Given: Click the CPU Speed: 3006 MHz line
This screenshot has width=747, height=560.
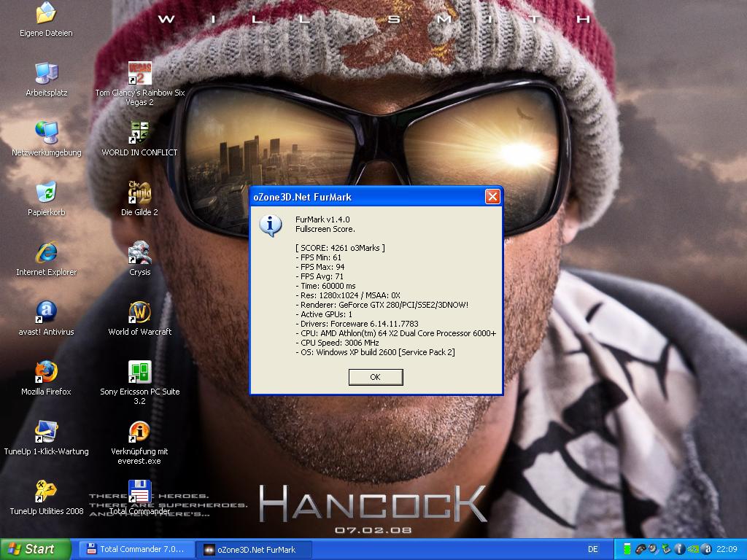Looking at the screenshot, I should (337, 343).
